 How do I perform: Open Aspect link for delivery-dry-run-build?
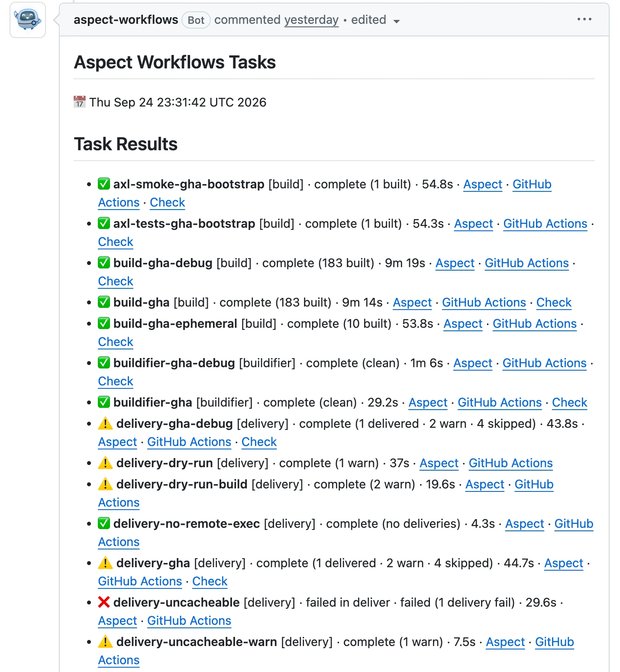point(485,485)
